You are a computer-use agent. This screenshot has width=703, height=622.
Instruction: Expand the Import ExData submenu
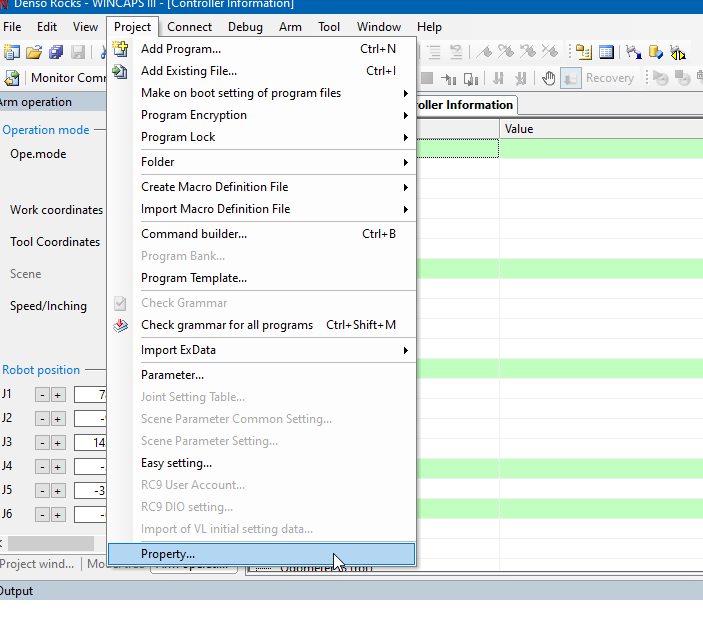coord(262,350)
